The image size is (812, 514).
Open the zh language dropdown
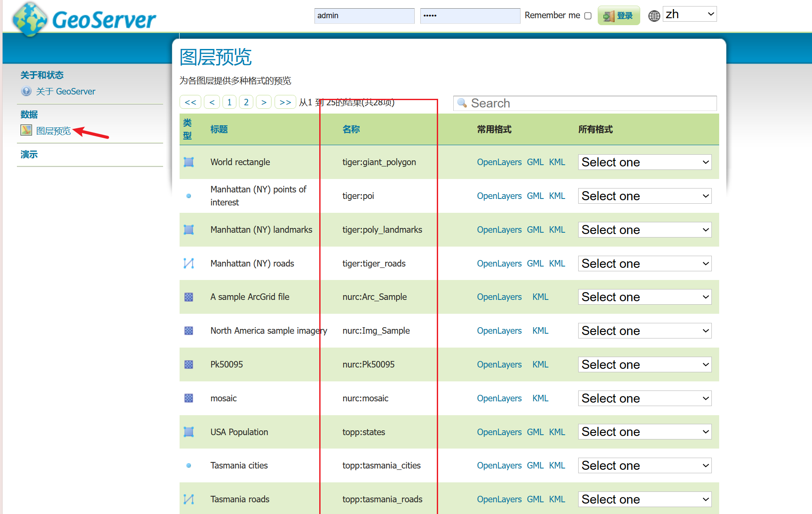click(x=689, y=14)
